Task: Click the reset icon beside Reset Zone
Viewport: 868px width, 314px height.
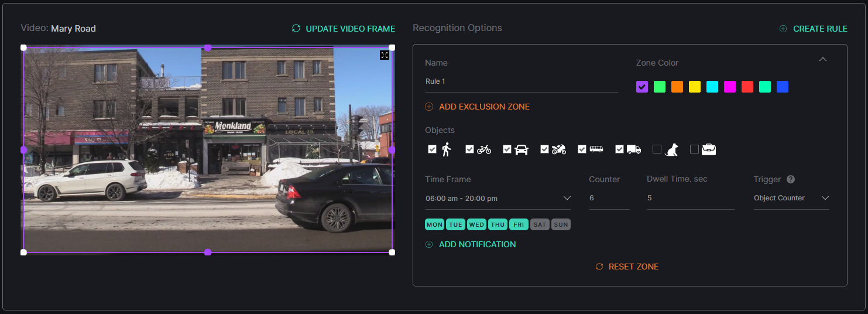Action: pyautogui.click(x=599, y=267)
